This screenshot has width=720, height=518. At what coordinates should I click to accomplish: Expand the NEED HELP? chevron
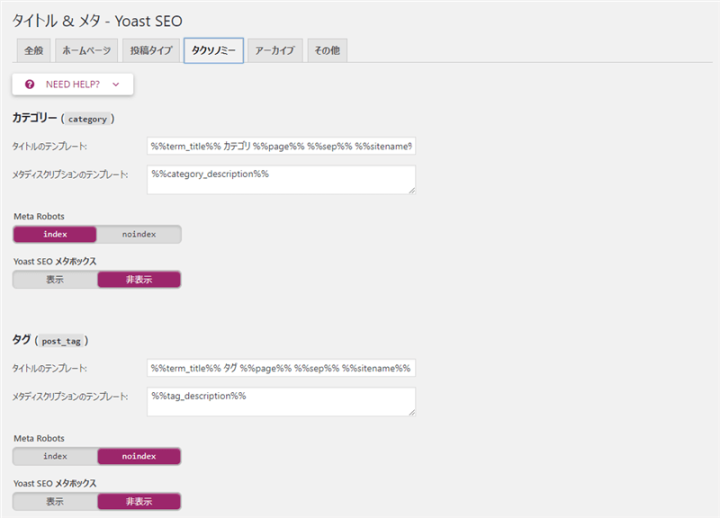[116, 85]
